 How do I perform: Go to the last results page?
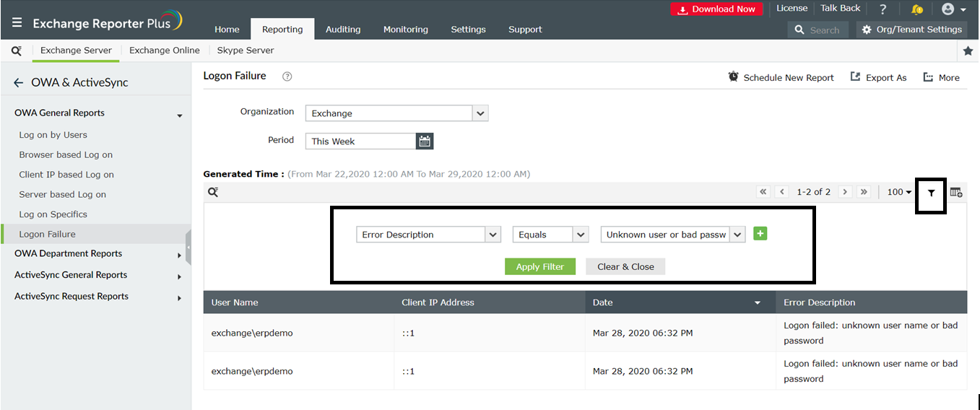pyautogui.click(x=864, y=192)
